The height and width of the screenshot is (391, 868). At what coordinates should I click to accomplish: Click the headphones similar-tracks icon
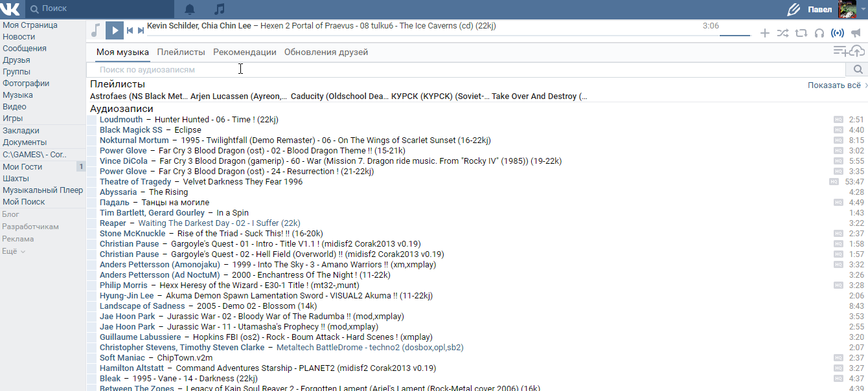pyautogui.click(x=819, y=33)
